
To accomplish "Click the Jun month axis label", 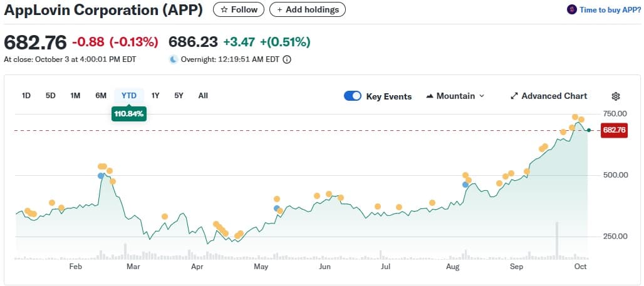I will pyautogui.click(x=325, y=267).
